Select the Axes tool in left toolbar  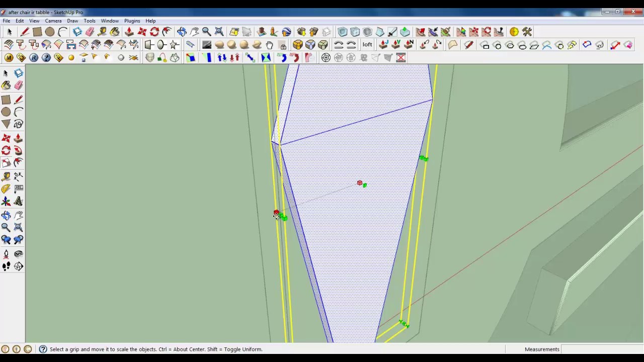click(6, 202)
